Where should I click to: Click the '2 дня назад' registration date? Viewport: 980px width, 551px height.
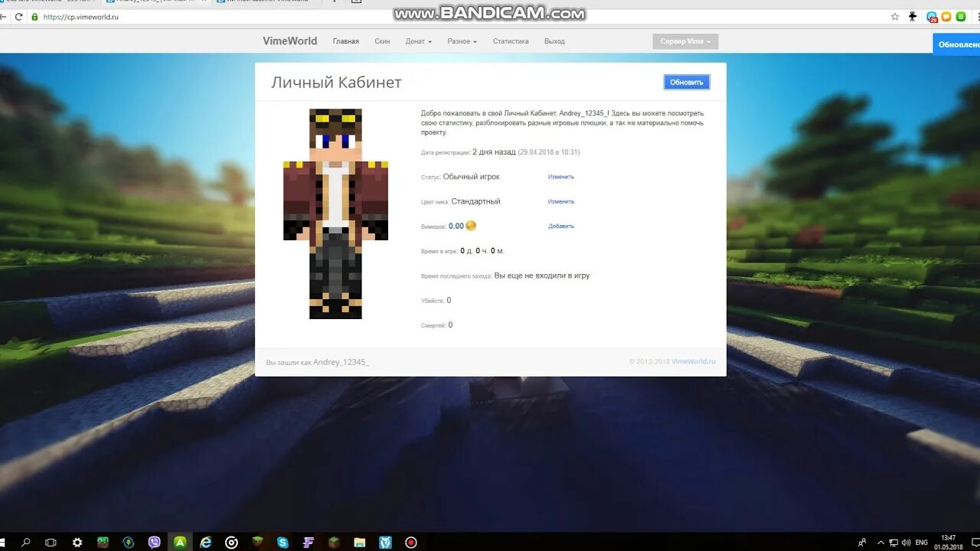(494, 152)
